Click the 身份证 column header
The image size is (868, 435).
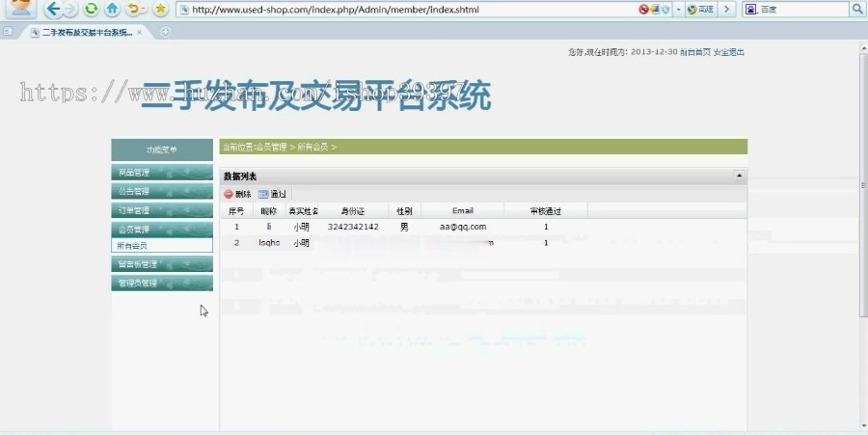353,211
